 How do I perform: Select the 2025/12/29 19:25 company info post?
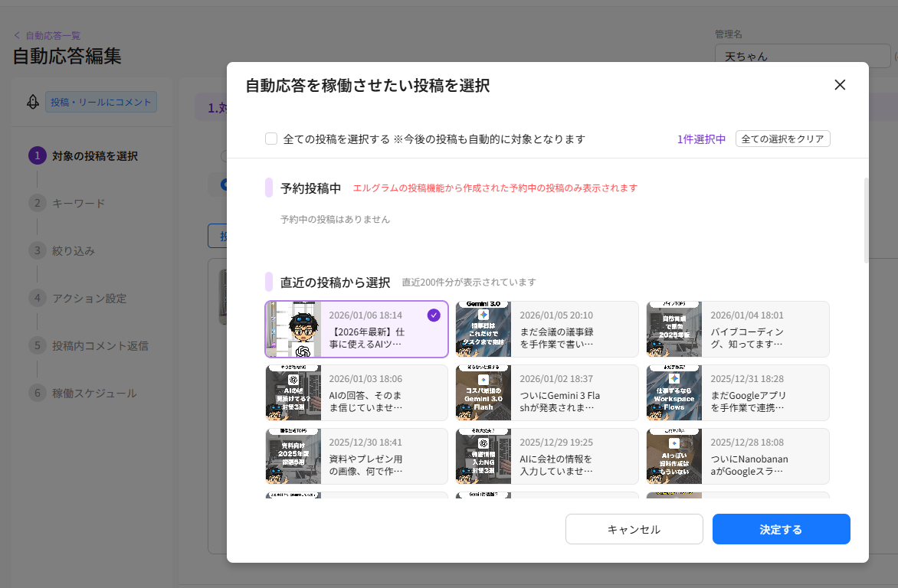(546, 456)
